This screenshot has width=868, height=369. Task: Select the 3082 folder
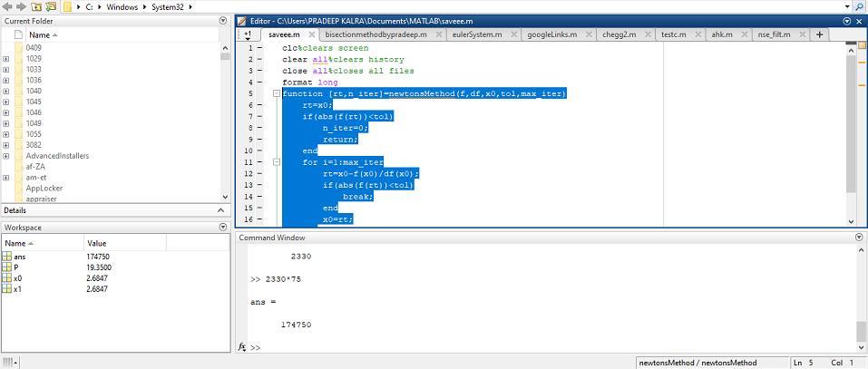(x=34, y=145)
